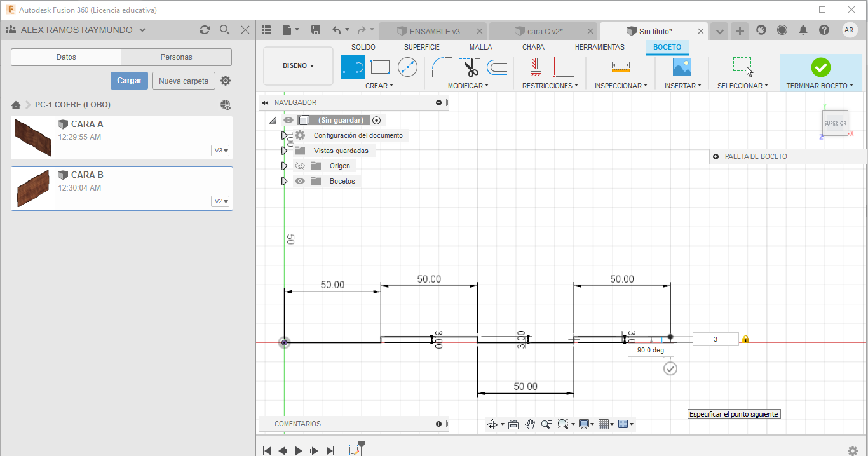Image resolution: width=868 pixels, height=456 pixels.
Task: Click the Nueva carpeta button
Action: pyautogui.click(x=184, y=81)
